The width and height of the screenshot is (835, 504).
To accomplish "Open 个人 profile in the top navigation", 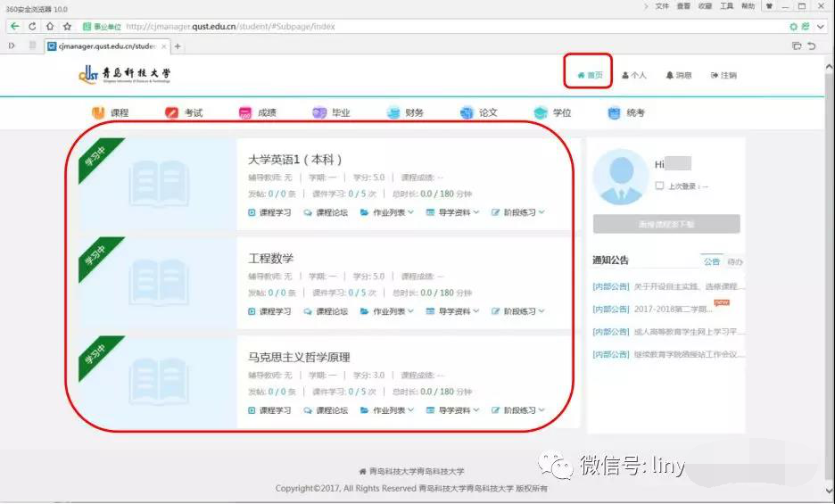I will click(634, 75).
